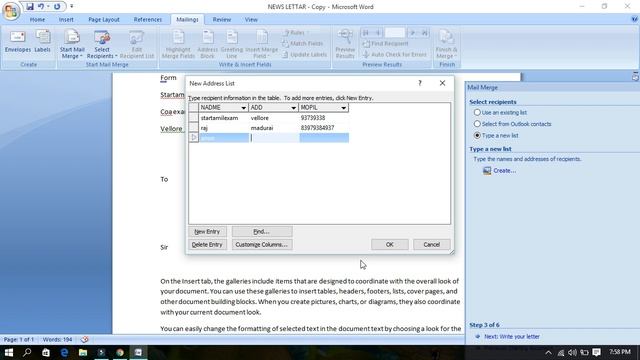The width and height of the screenshot is (640, 360).
Task: Switch to Insert ribbon tab
Action: [66, 19]
